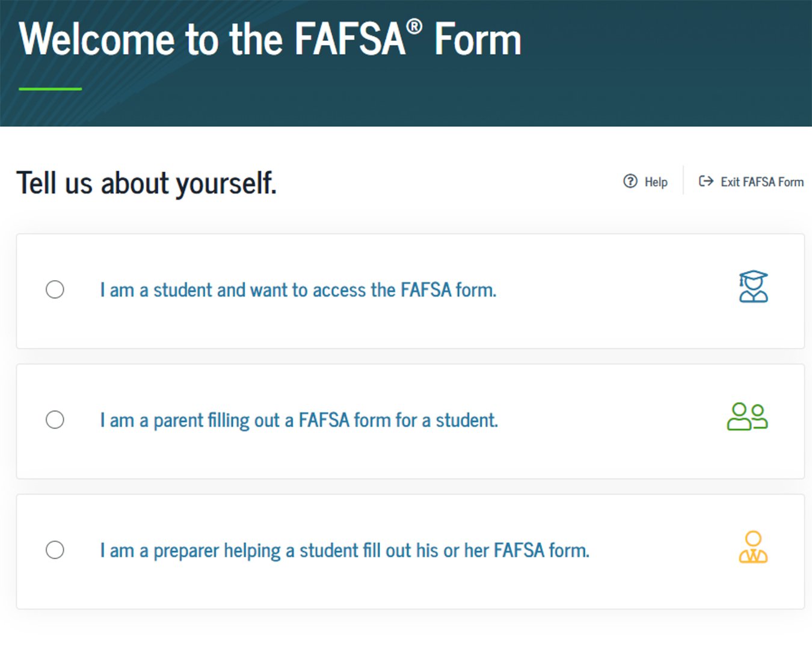This screenshot has width=812, height=648.
Task: Click the 'Welcome to the FAFSA Form' title
Action: pyautogui.click(x=270, y=39)
